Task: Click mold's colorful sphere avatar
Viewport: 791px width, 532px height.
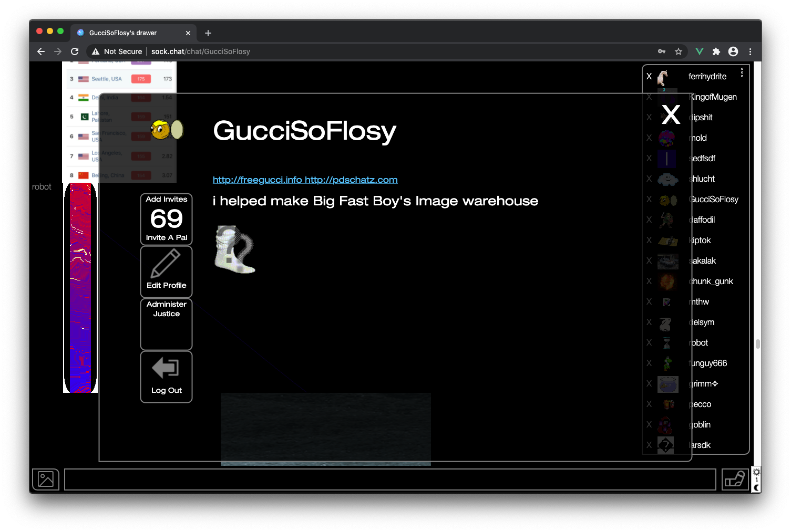Action: [x=667, y=138]
